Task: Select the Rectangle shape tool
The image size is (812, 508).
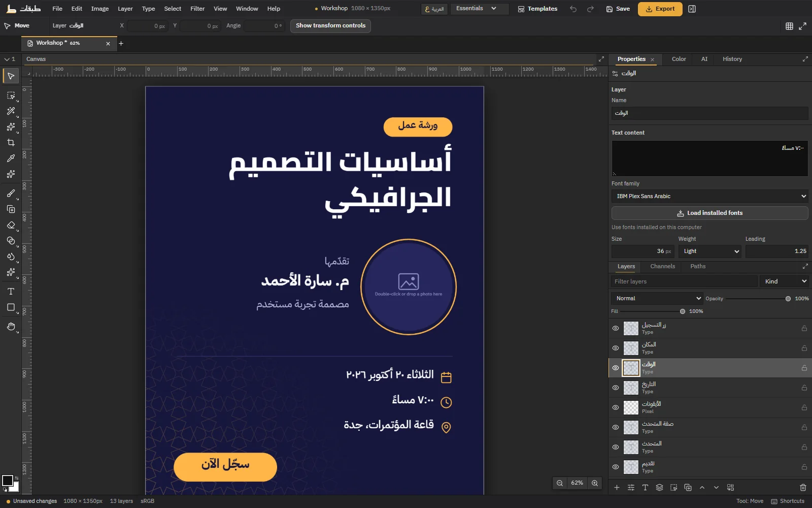Action: pyautogui.click(x=11, y=307)
